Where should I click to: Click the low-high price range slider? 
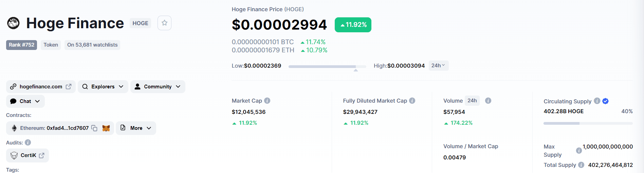[327, 67]
